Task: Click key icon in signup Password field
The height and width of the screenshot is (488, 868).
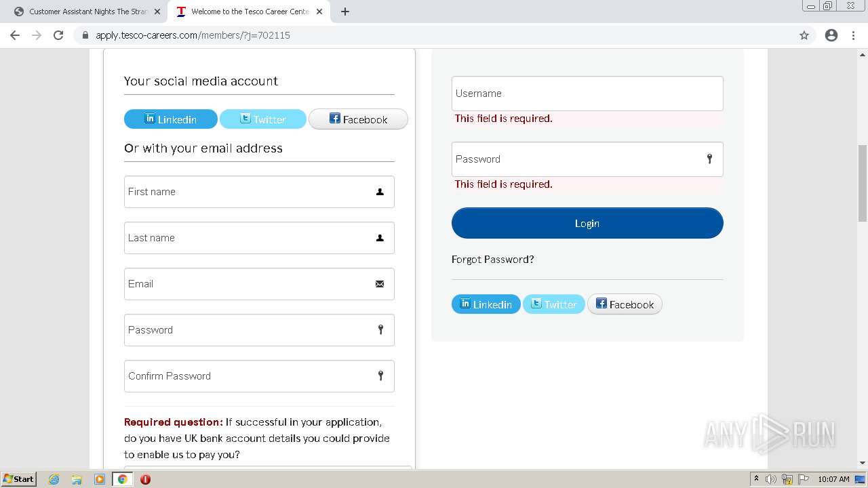Action: click(x=380, y=330)
